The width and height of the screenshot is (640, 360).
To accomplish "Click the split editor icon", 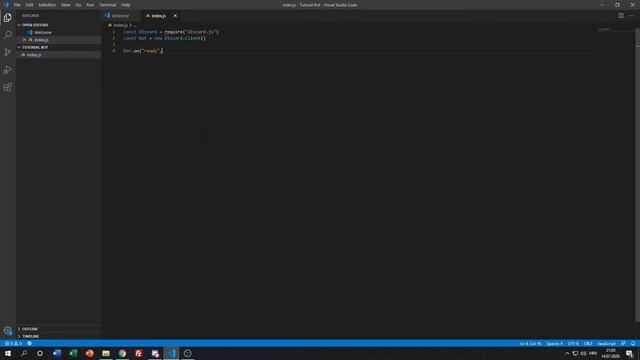I will [621, 16].
